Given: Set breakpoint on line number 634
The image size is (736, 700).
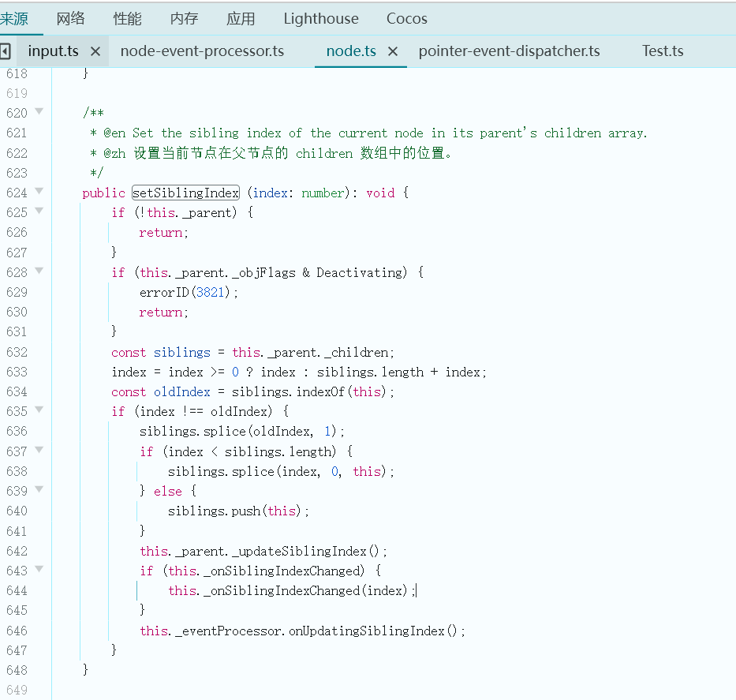Looking at the screenshot, I should [x=17, y=392].
